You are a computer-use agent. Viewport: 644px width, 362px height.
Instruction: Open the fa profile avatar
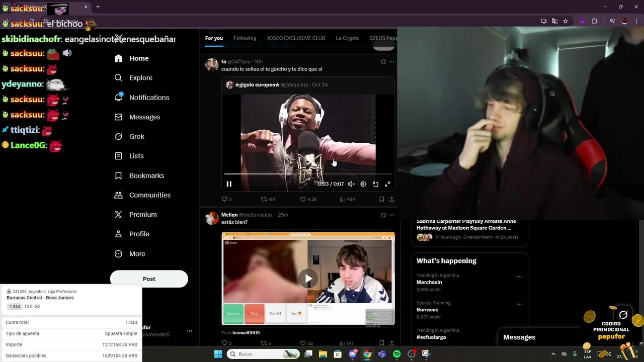point(212,65)
